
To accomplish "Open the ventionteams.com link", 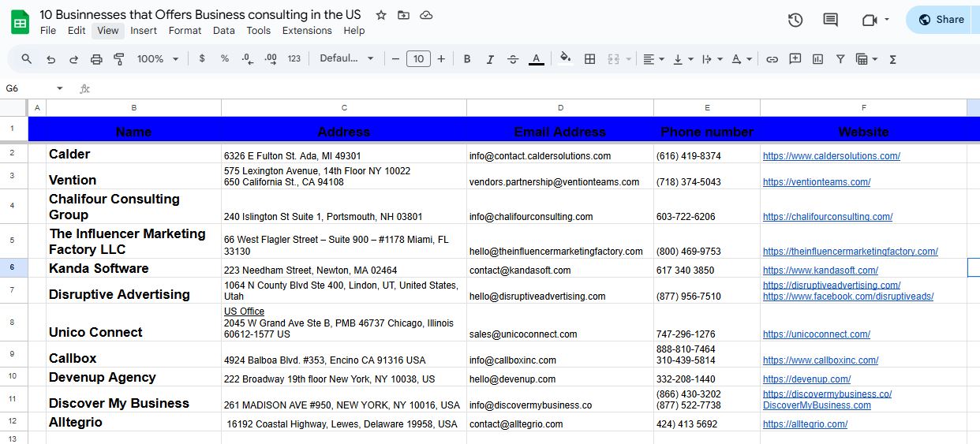I will (817, 182).
